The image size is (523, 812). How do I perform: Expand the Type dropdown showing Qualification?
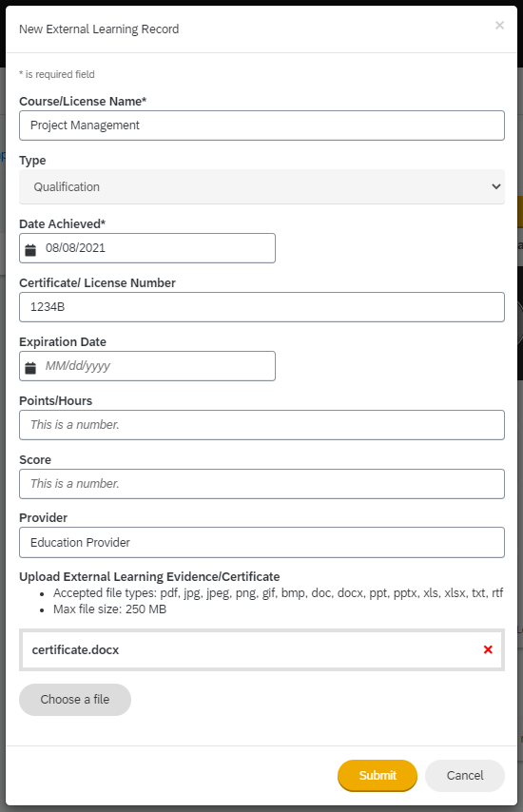261,187
